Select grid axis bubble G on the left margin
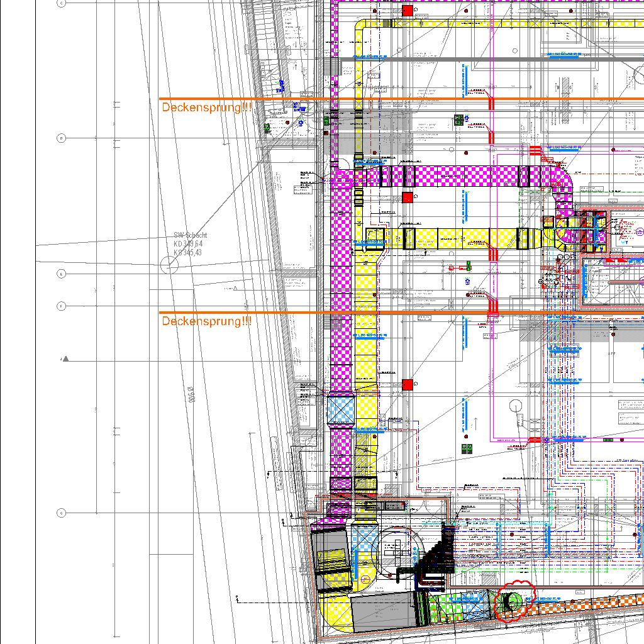This screenshot has height=644, width=644. point(62,513)
